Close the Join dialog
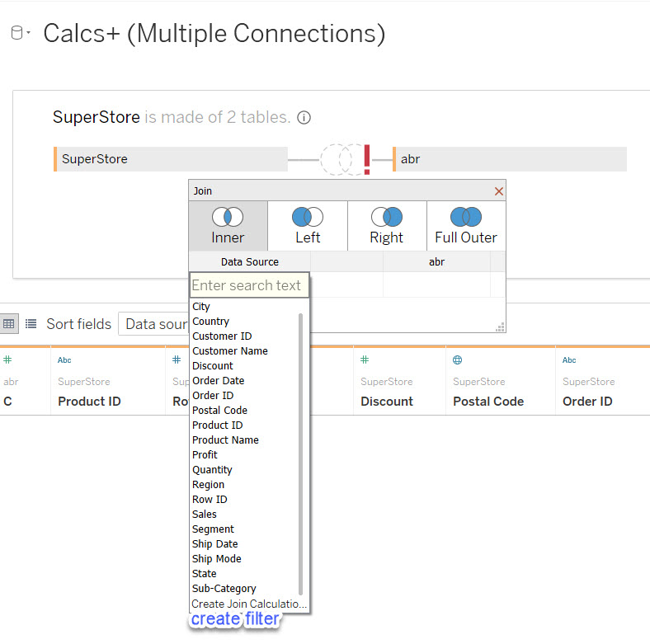 tap(499, 191)
